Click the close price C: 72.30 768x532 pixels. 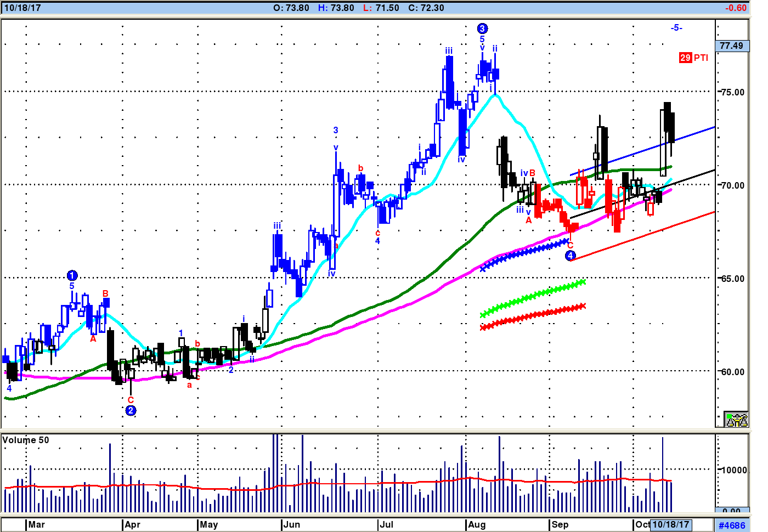(x=426, y=8)
